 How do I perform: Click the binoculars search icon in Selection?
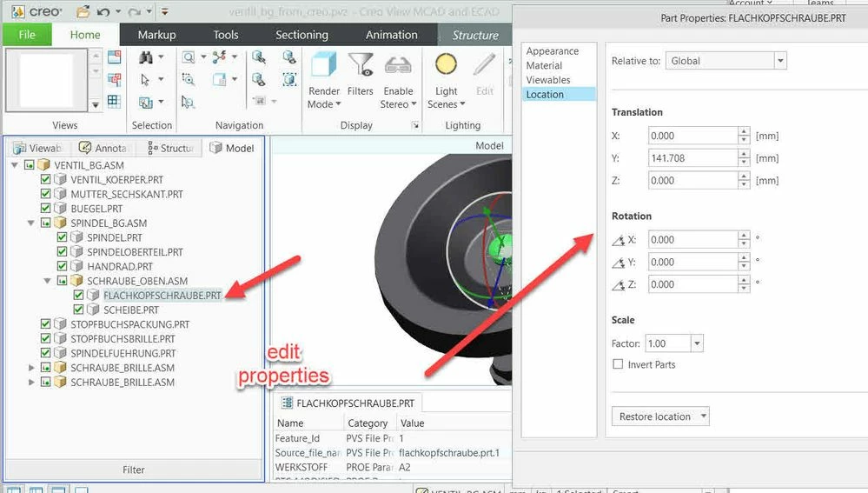pyautogui.click(x=146, y=57)
